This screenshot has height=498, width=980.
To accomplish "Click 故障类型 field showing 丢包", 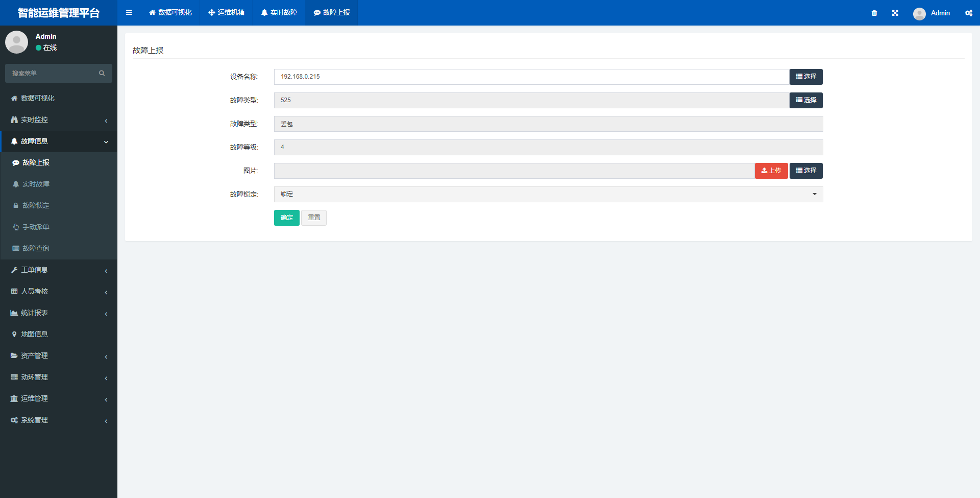I will tap(548, 124).
